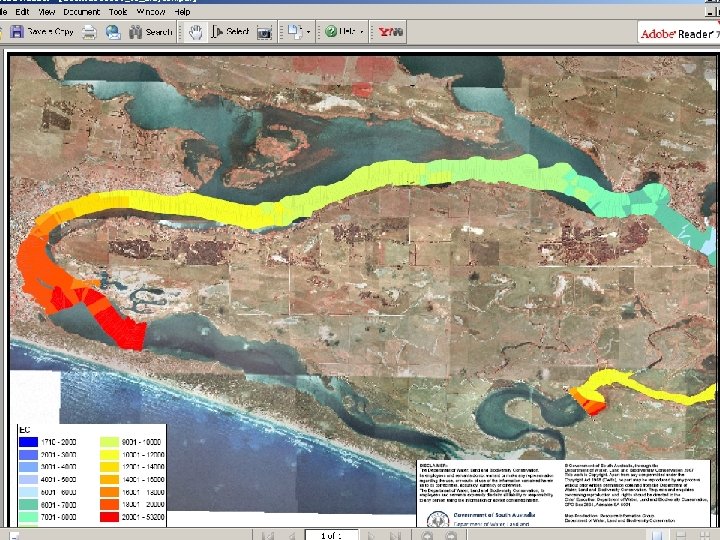Open Search with the binoculars icon
720x540 pixels.
tap(135, 32)
